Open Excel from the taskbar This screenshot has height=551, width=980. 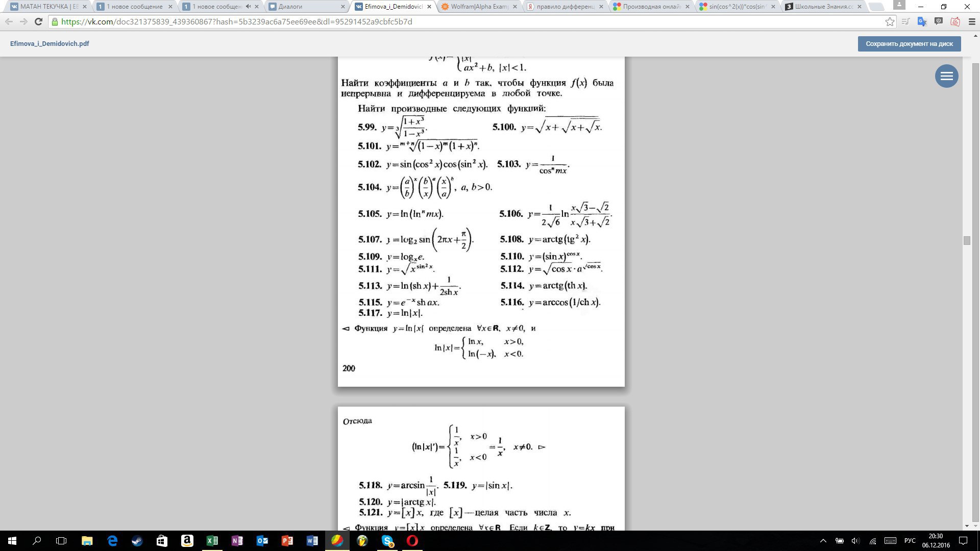point(212,541)
